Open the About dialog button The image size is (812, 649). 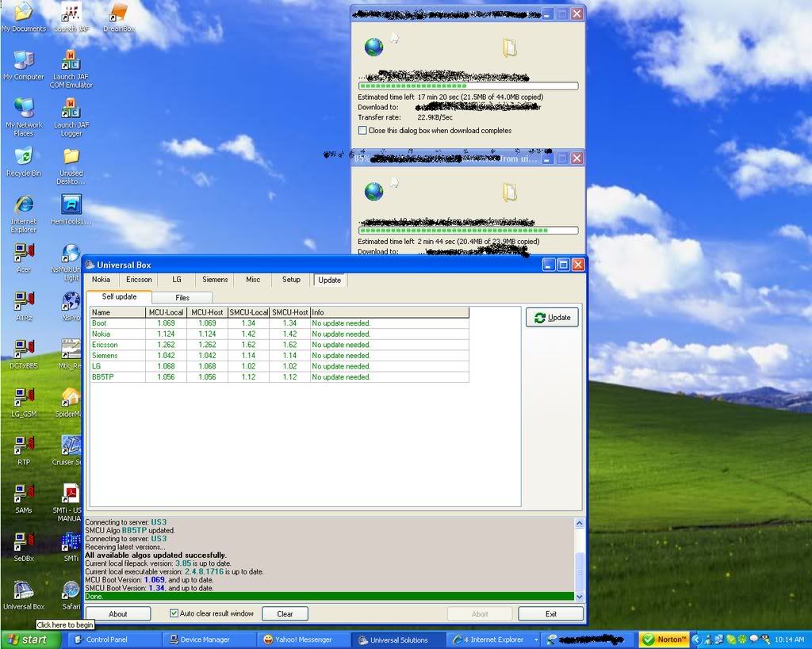point(118,614)
